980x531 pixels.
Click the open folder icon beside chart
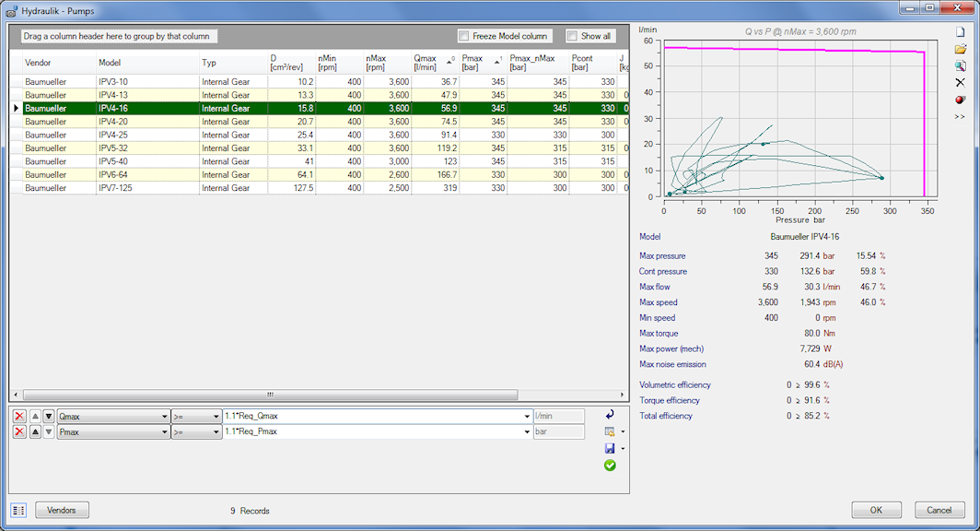tap(960, 50)
